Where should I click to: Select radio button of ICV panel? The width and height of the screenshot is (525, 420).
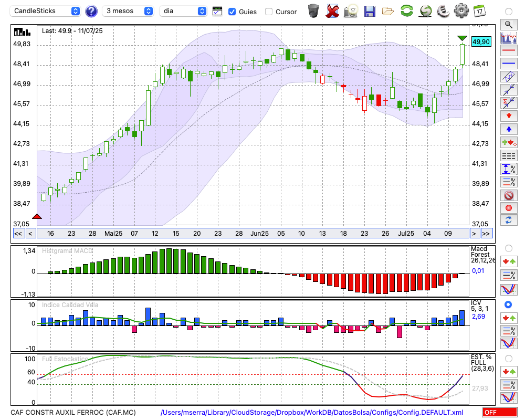tap(509, 304)
